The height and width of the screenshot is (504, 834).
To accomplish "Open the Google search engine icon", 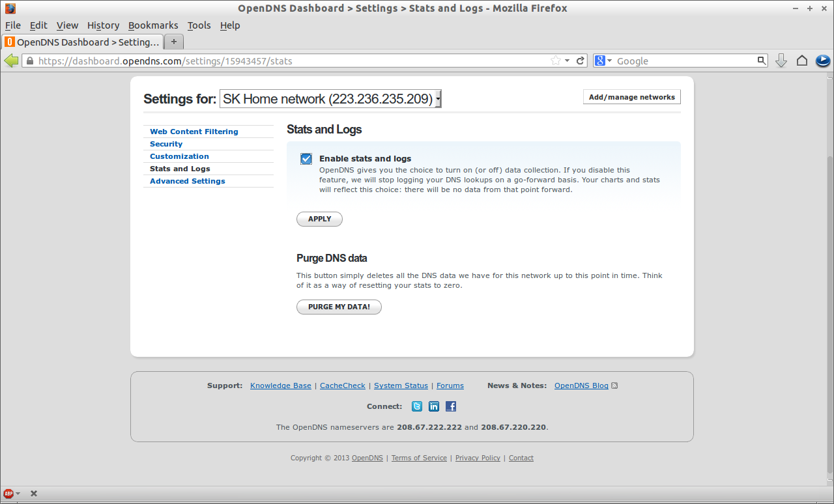I will coord(600,61).
